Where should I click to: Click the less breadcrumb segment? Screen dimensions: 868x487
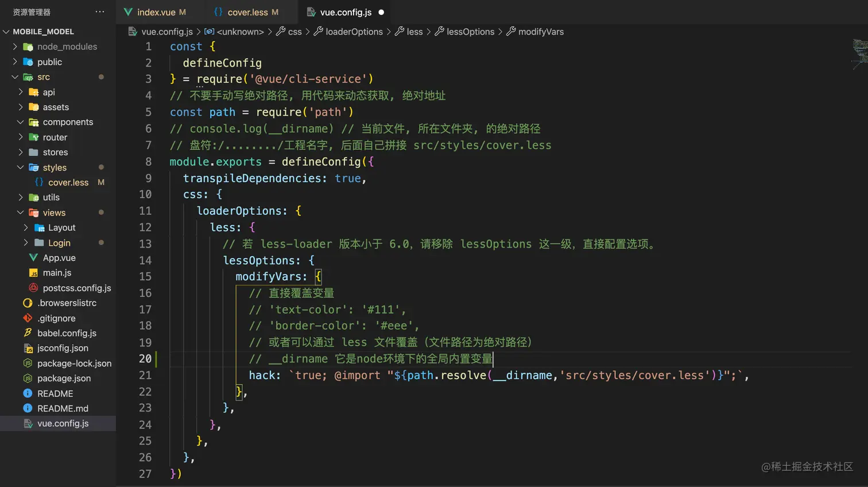(414, 32)
